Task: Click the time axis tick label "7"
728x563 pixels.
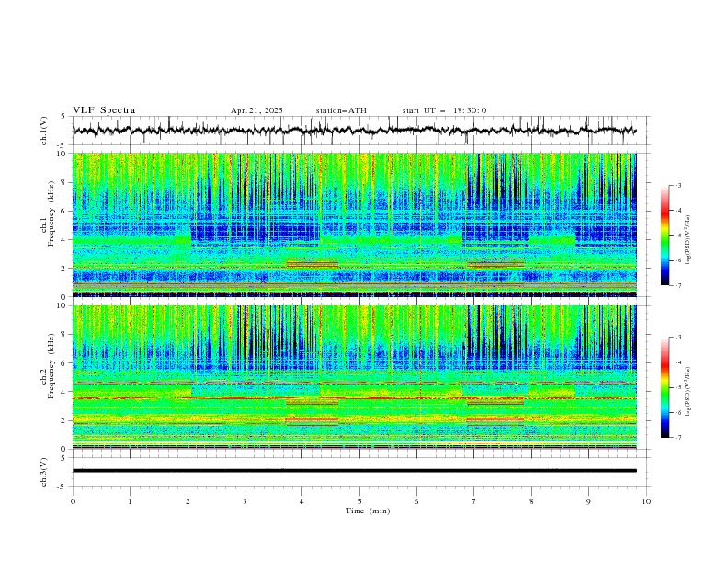Action: (474, 501)
